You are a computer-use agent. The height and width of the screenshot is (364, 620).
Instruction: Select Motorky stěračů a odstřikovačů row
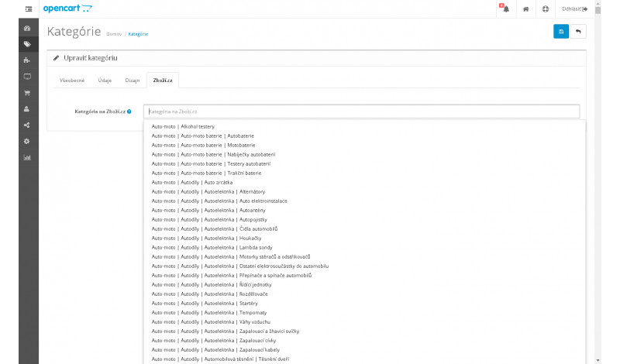point(364,257)
